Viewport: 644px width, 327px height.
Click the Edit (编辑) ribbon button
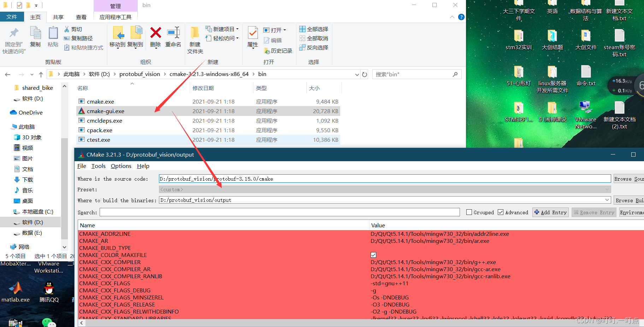273,40
